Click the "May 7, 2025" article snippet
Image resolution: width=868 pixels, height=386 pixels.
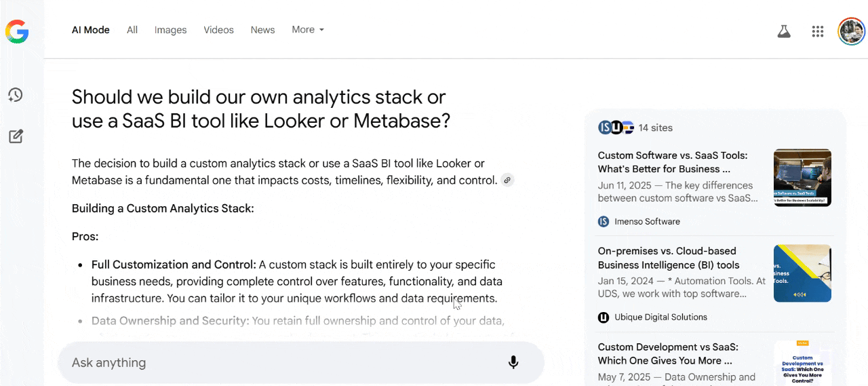pos(676,379)
